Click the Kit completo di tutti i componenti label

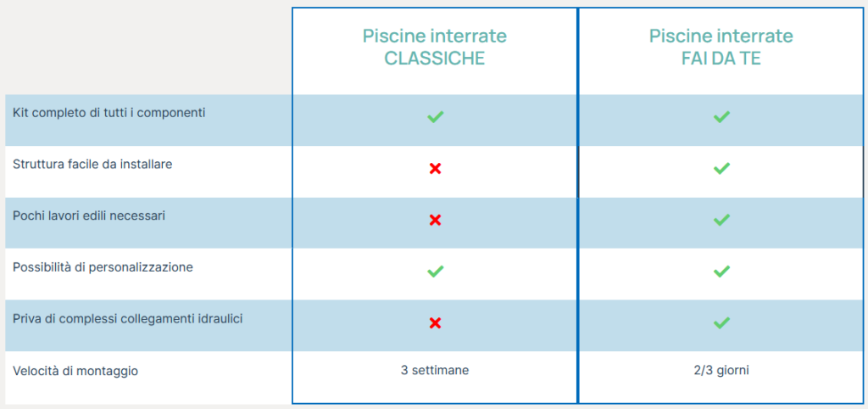tap(109, 113)
